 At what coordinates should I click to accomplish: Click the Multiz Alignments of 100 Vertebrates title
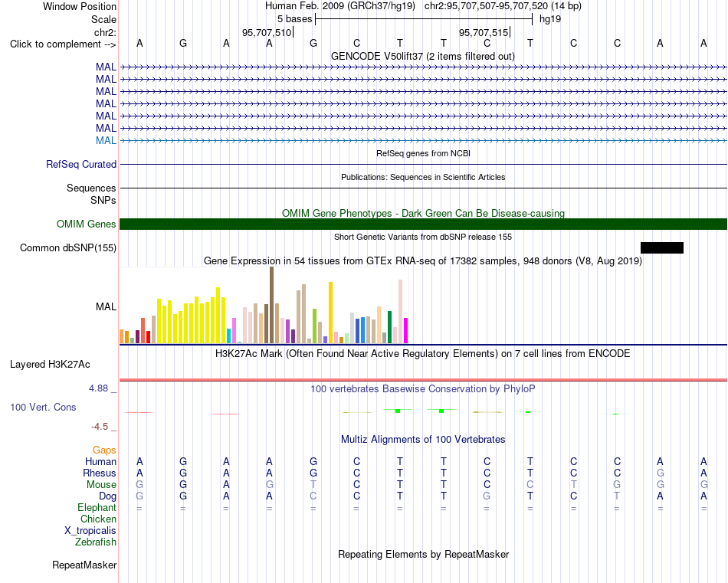pyautogui.click(x=423, y=439)
